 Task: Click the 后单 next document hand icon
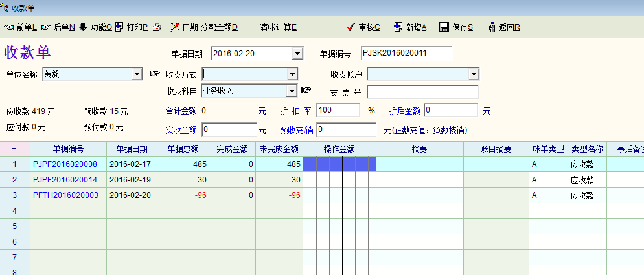(x=45, y=27)
